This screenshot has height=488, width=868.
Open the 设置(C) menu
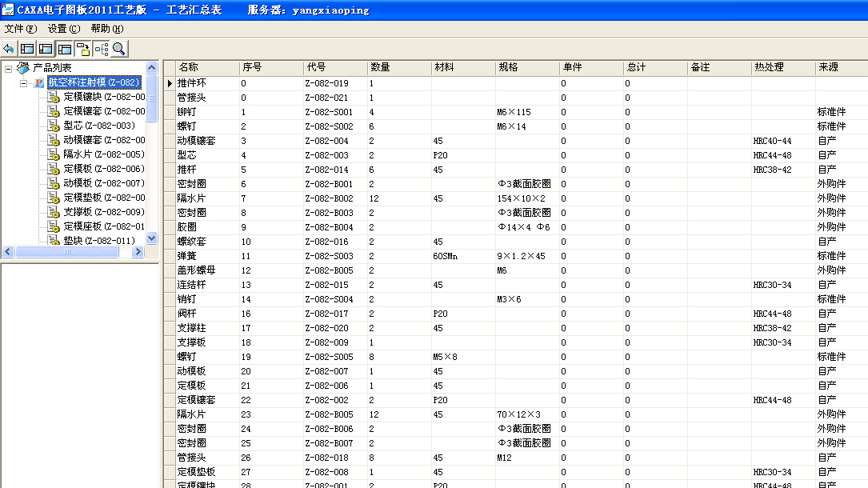pos(63,29)
